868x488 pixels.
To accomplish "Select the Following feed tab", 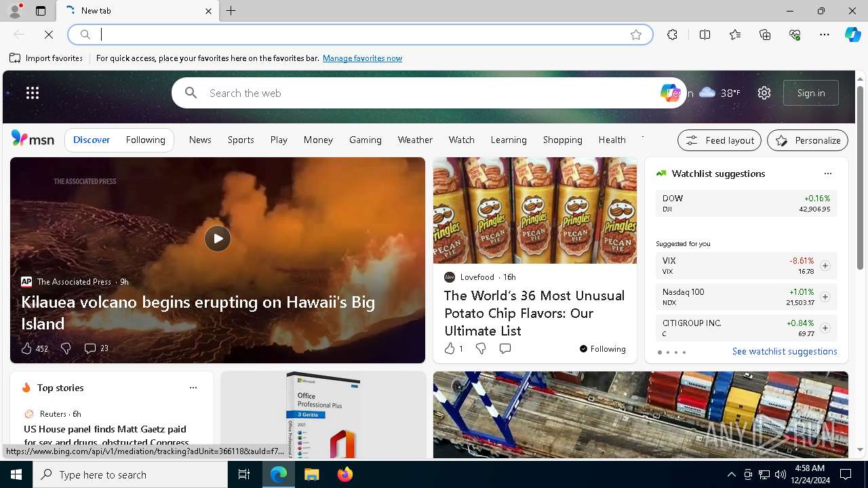I will click(145, 140).
